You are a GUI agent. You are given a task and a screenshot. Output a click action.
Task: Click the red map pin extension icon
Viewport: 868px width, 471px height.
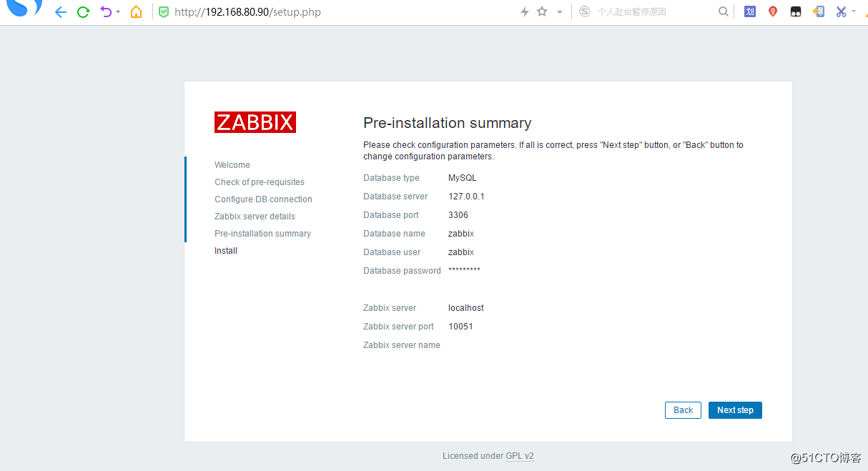coord(773,11)
